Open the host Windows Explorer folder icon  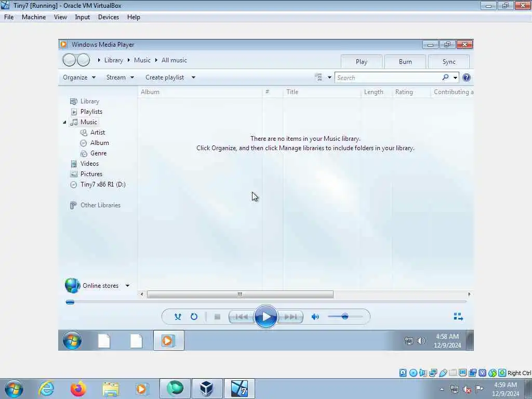[x=111, y=389]
